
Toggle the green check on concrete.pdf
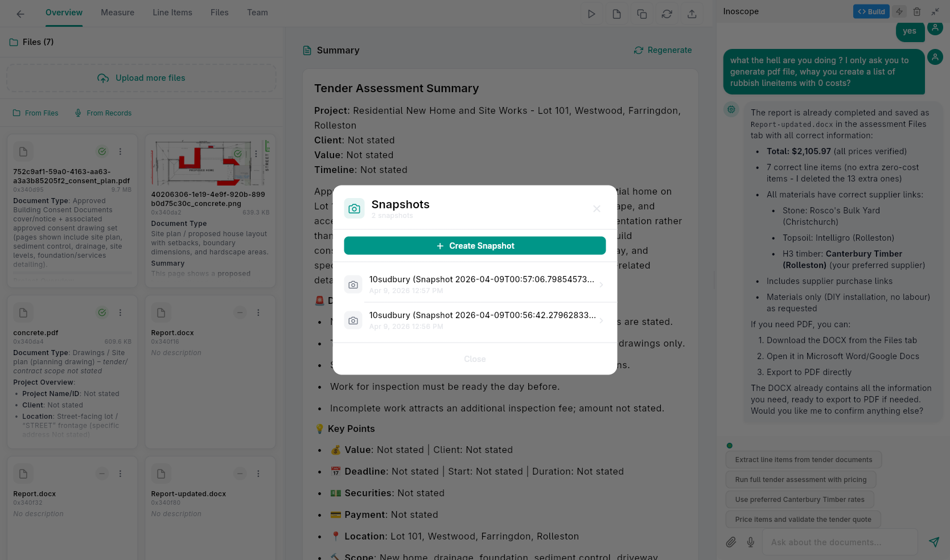[102, 312]
